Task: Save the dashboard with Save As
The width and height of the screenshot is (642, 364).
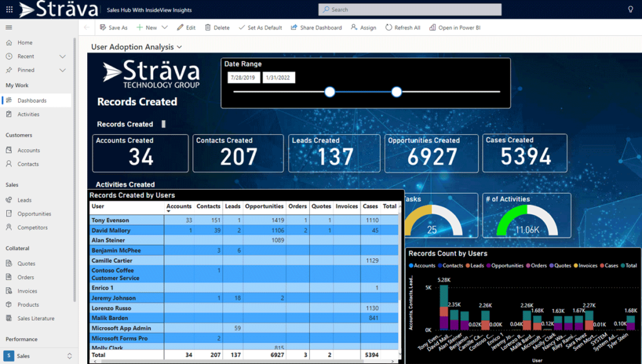Action: tap(113, 28)
